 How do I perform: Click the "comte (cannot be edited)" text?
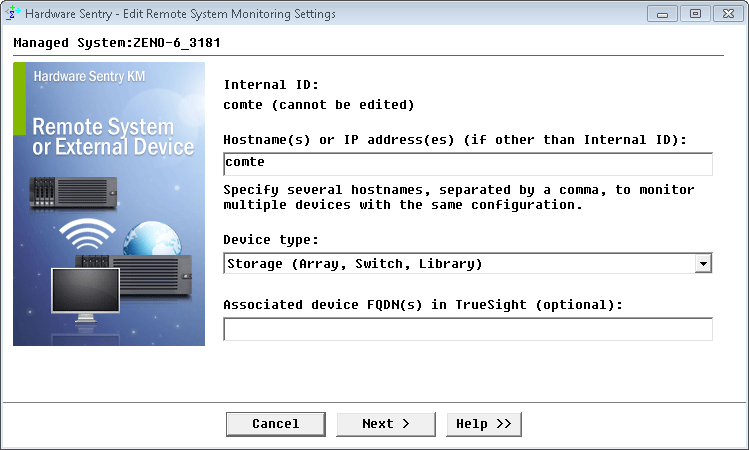point(319,104)
